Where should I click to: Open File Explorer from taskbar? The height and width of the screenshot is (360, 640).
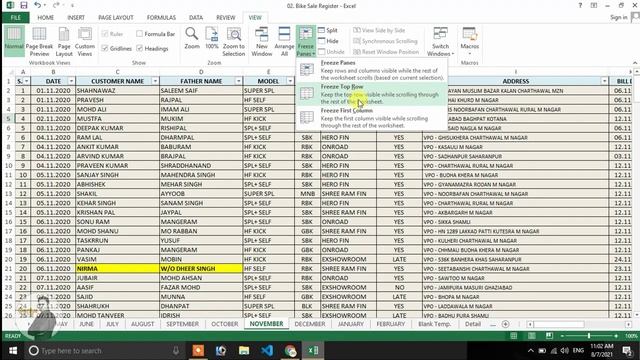tap(244, 351)
